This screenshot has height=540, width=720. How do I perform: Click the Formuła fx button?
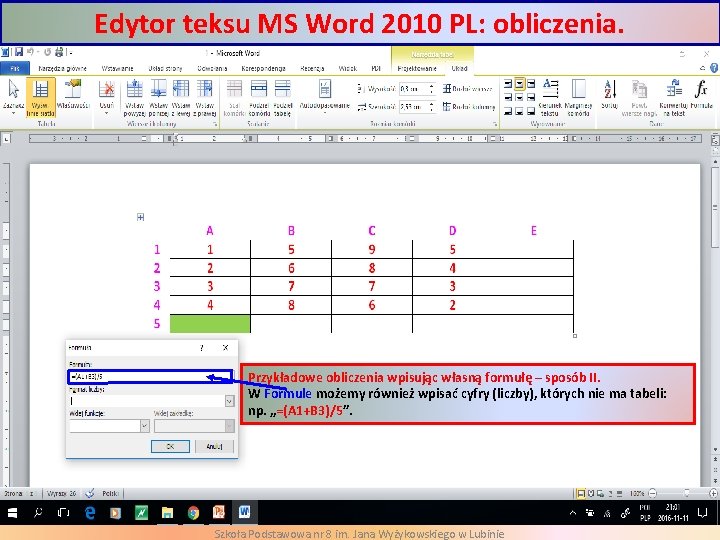(701, 95)
